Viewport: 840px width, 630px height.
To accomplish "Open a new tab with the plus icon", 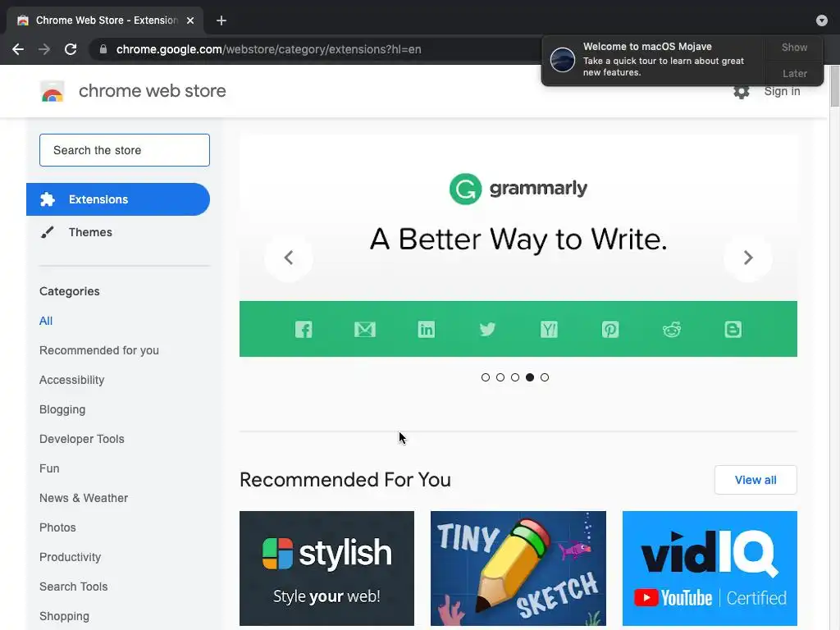I will (221, 21).
